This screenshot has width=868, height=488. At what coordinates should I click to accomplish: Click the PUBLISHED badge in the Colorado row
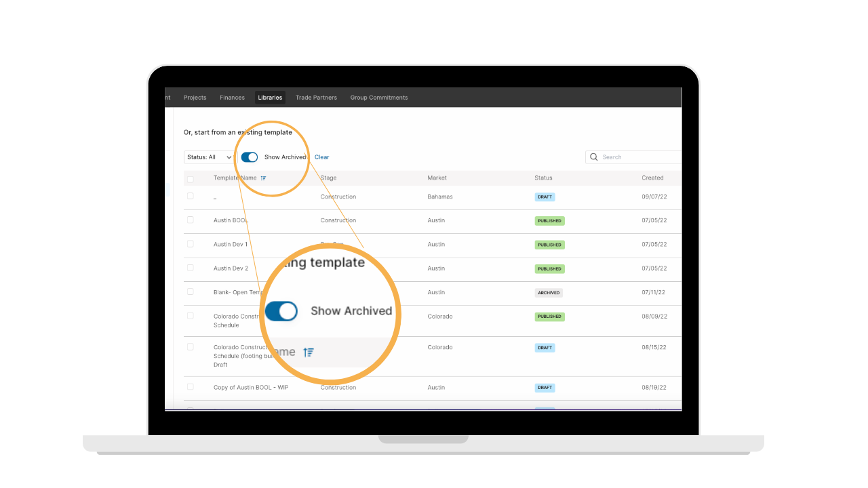(549, 317)
